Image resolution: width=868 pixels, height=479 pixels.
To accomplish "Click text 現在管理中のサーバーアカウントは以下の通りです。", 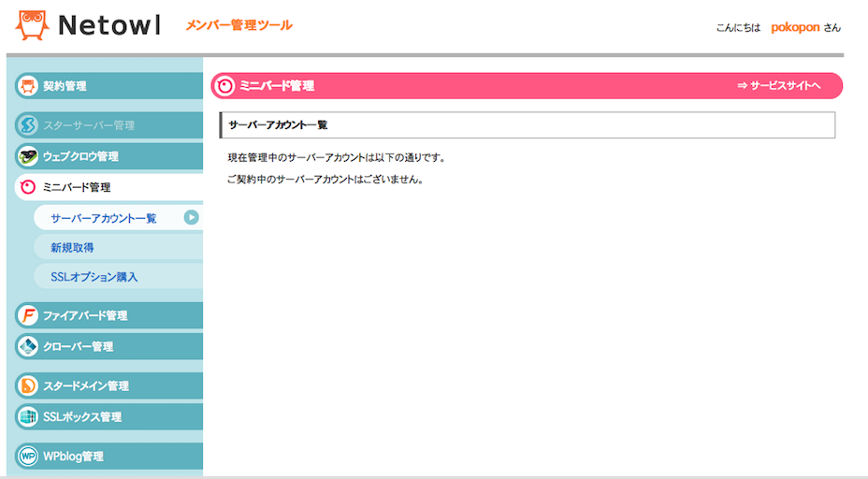I will 337,158.
